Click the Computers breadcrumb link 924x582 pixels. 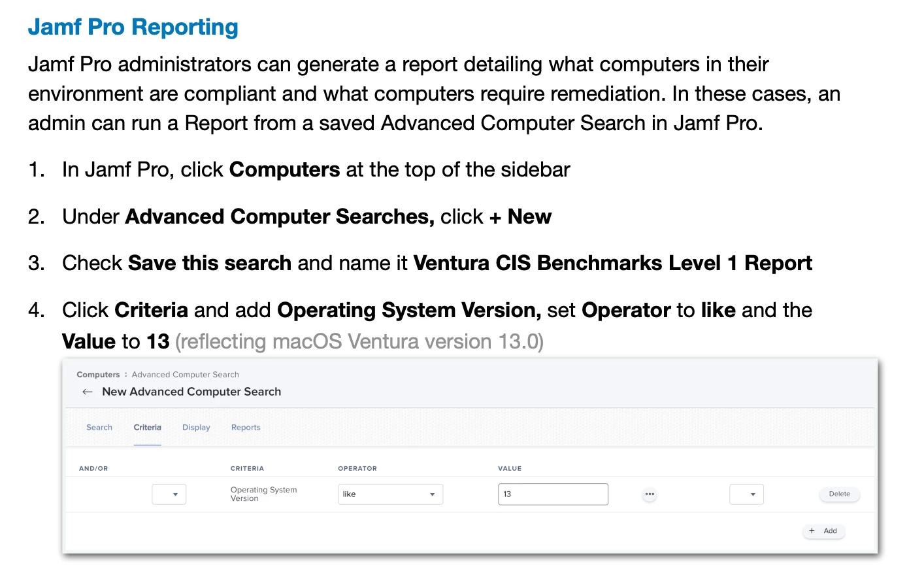pyautogui.click(x=98, y=375)
